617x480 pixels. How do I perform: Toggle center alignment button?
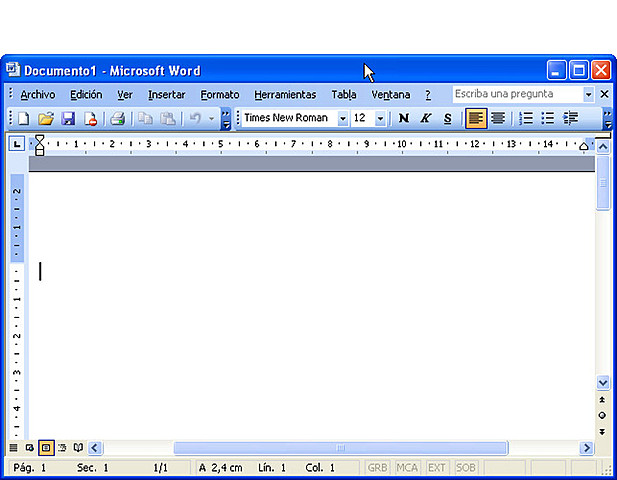click(x=498, y=118)
